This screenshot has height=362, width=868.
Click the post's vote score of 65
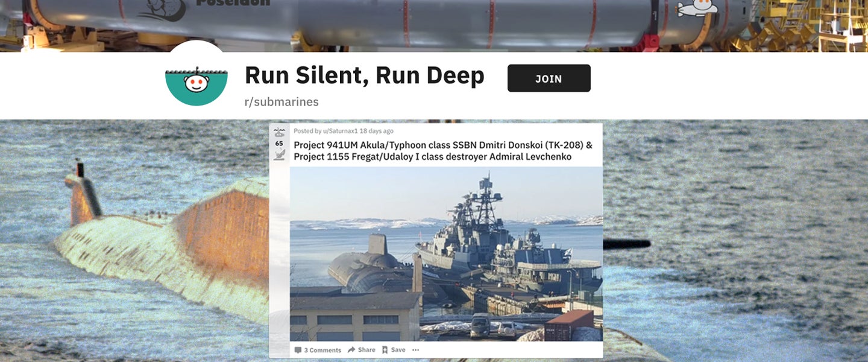pos(279,144)
